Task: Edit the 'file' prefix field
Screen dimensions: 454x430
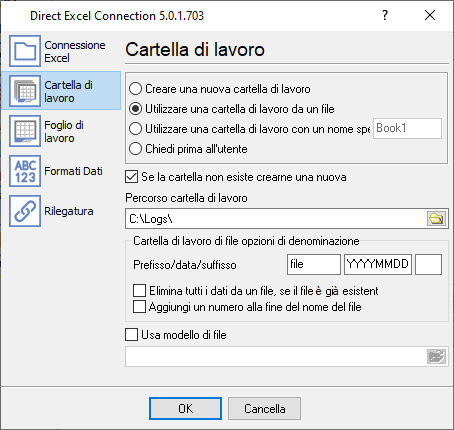Action: coord(314,265)
